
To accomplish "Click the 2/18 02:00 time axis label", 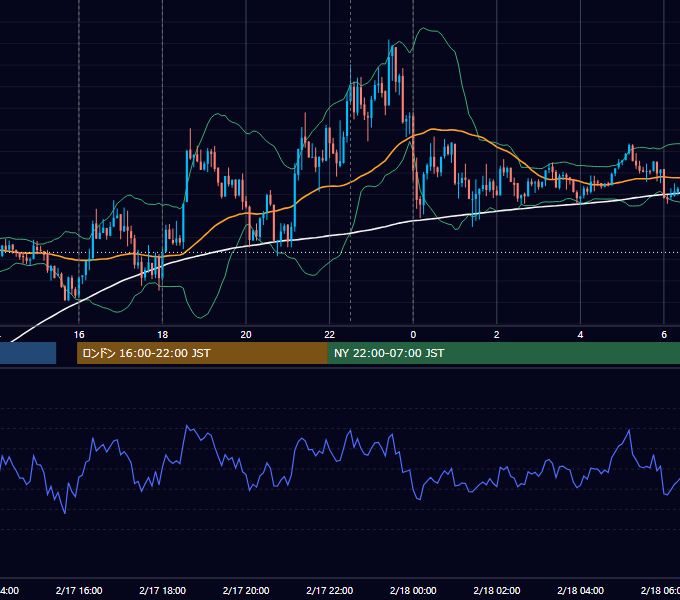I will tap(497, 591).
